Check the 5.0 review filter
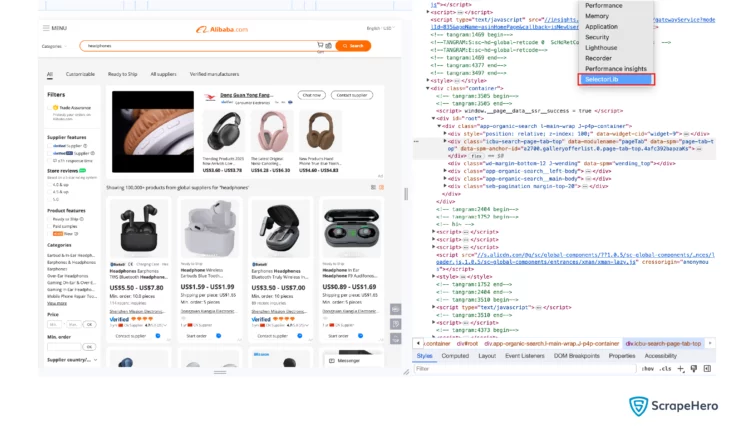Screen dimensions: 744x437 pos(49,199)
